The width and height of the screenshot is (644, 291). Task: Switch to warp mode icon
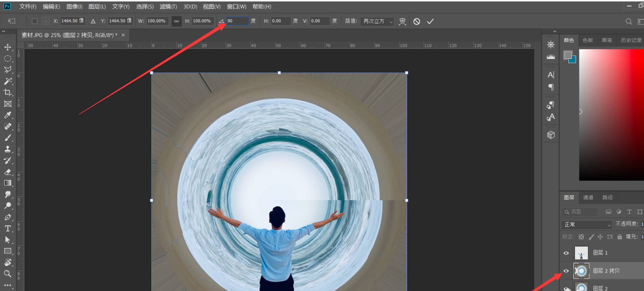[x=402, y=22]
